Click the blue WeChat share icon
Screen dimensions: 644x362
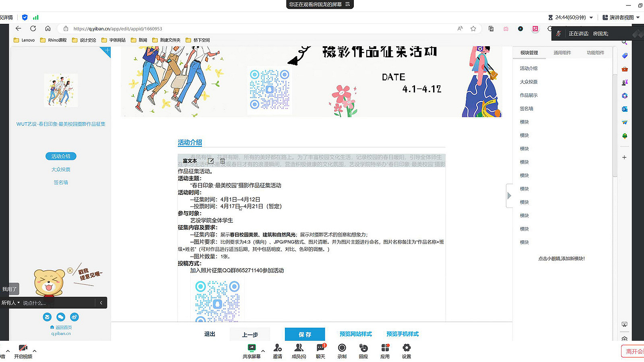[x=61, y=317]
